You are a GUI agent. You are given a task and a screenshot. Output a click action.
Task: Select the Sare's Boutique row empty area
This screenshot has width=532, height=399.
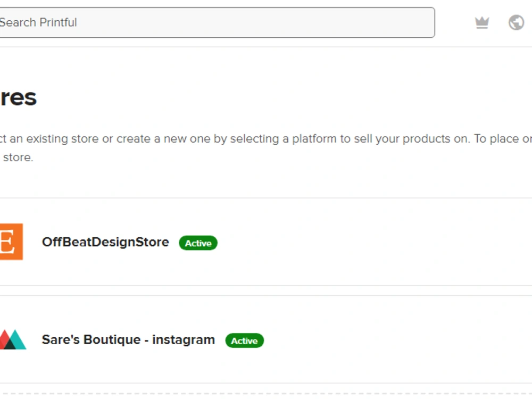click(x=397, y=339)
